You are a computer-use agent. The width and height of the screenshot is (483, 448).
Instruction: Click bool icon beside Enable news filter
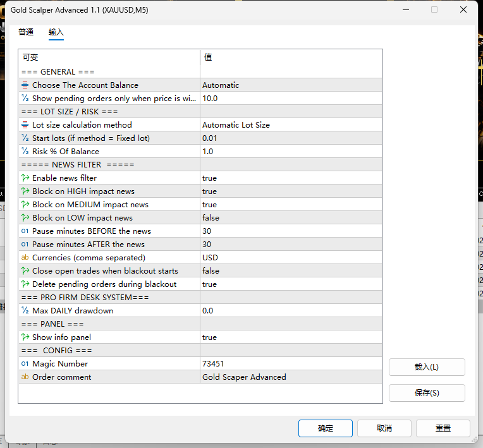click(25, 178)
